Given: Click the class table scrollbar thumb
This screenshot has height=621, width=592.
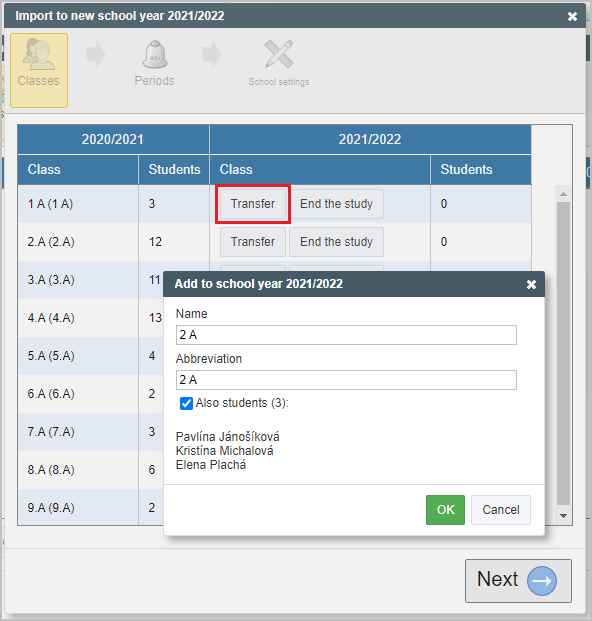Looking at the screenshot, I should [563, 354].
